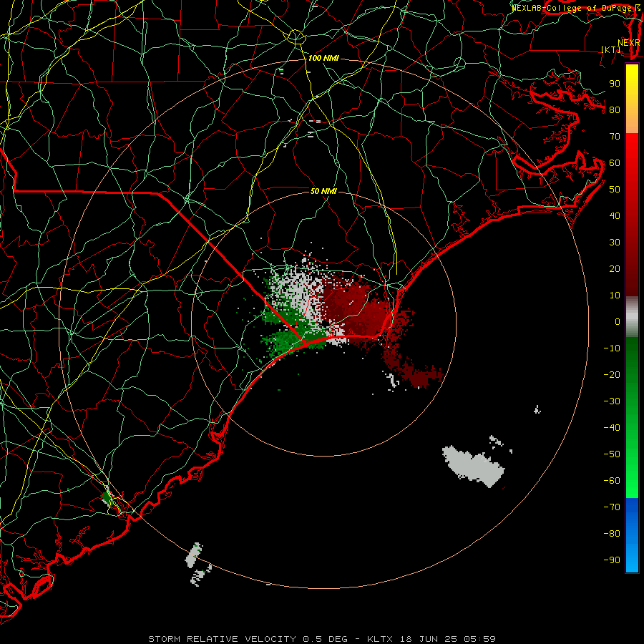Click the 20 value on the velocity scale

[615, 269]
